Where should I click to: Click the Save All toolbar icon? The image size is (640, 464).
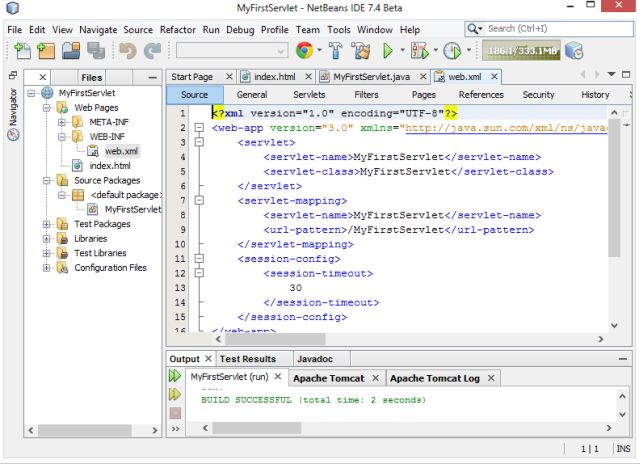(96, 51)
